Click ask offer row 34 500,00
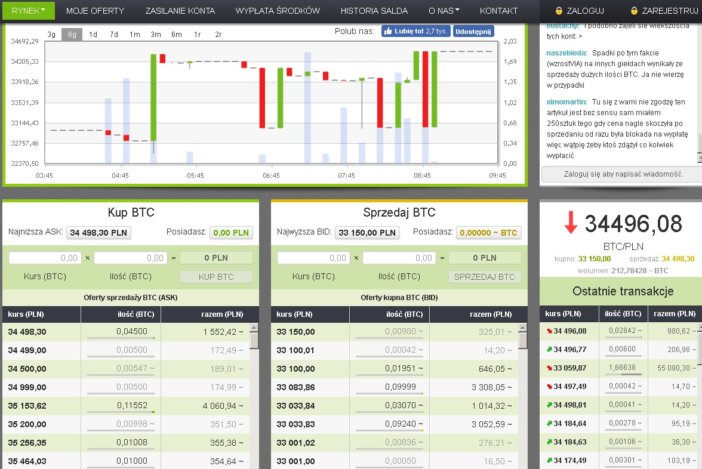 tap(126, 369)
